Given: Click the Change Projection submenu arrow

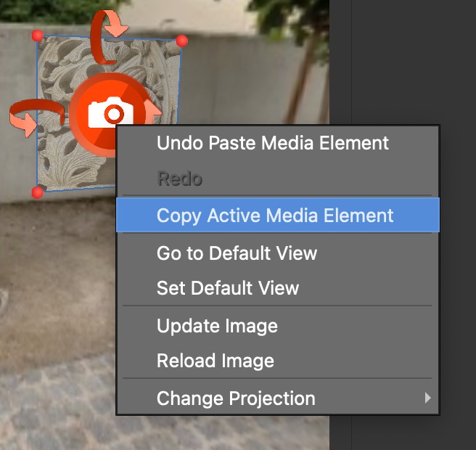Looking at the screenshot, I should [x=427, y=398].
